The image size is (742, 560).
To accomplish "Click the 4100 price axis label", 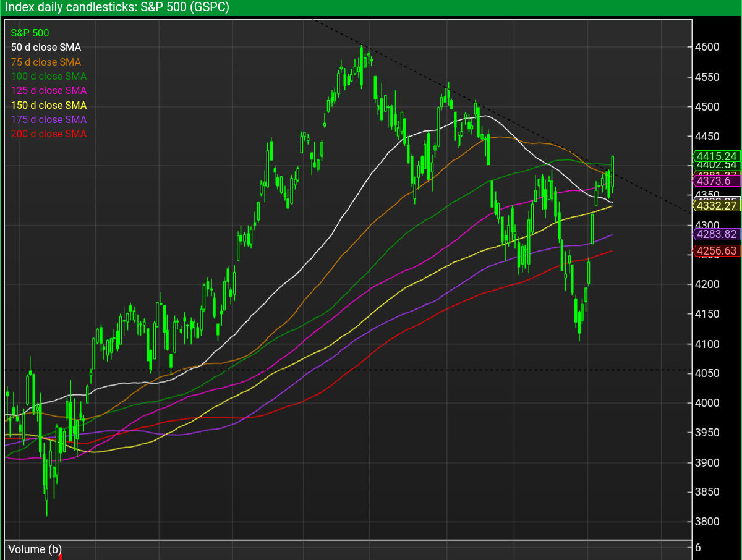I will tap(707, 344).
